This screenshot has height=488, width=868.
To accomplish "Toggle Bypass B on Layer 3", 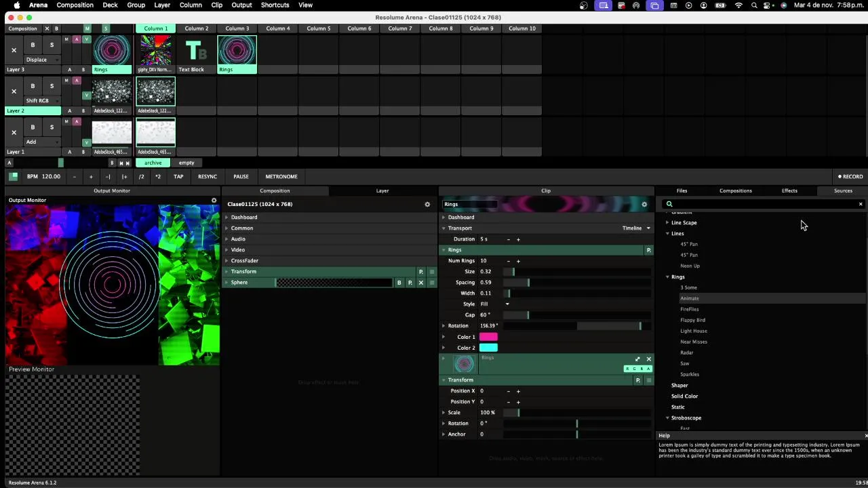I will click(33, 45).
